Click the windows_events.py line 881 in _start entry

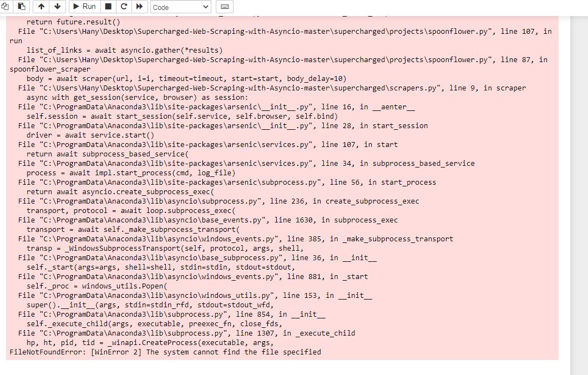(x=193, y=277)
